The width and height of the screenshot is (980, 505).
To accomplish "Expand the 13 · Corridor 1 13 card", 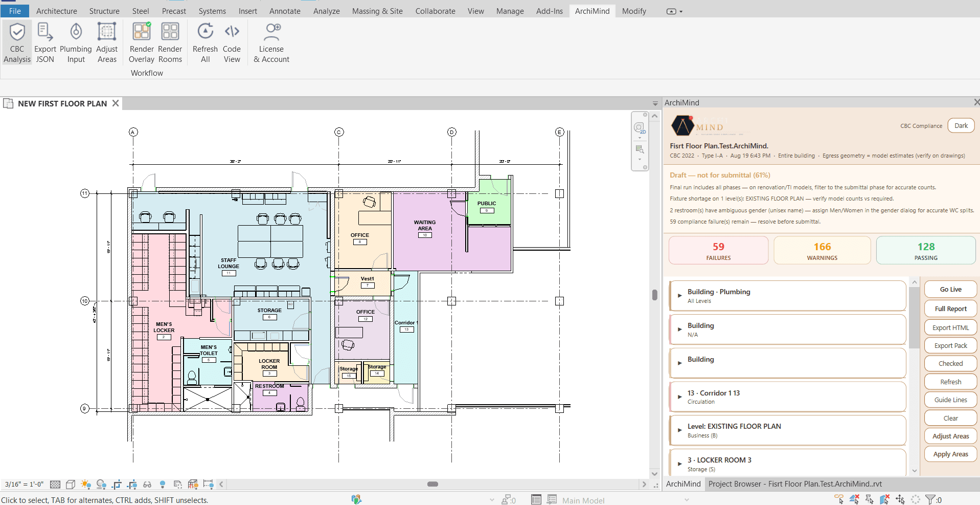I will [787, 397].
